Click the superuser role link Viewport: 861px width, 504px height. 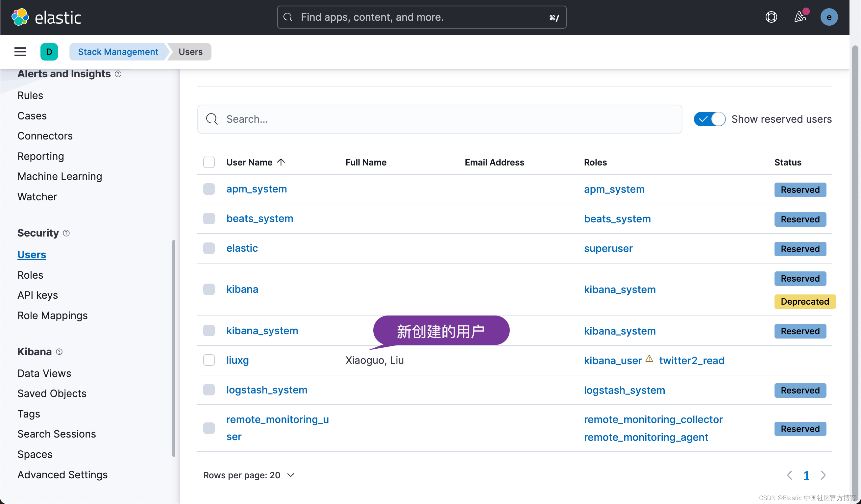[x=608, y=248]
